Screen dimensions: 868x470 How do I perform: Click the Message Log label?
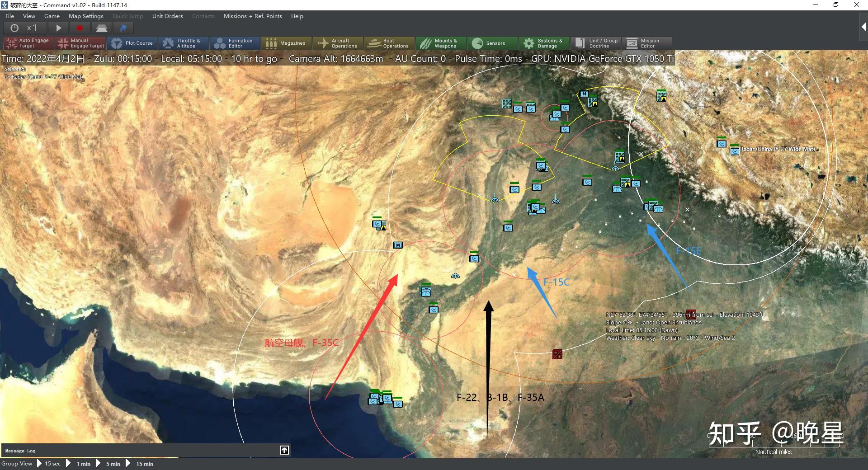[20, 451]
